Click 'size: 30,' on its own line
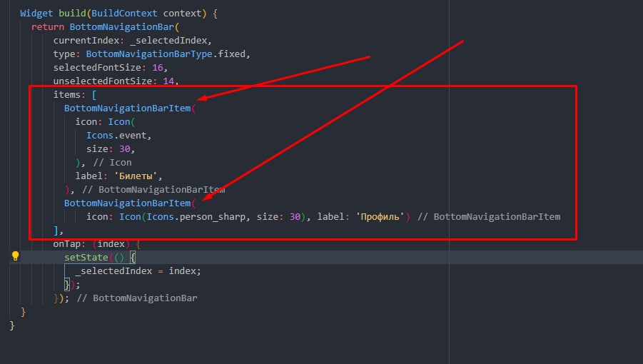Screen dimensions: 643x364 click(111, 148)
